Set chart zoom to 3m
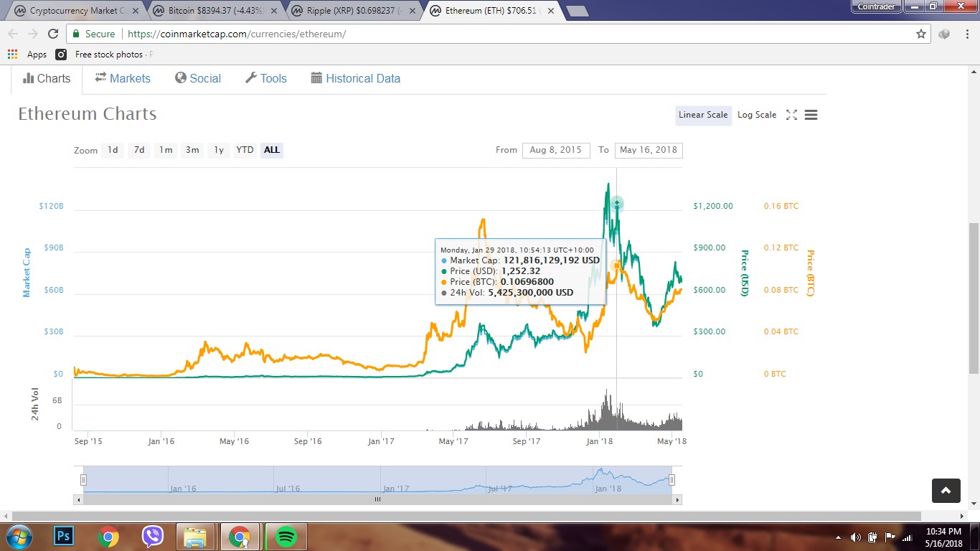This screenshot has height=551, width=980. 192,150
